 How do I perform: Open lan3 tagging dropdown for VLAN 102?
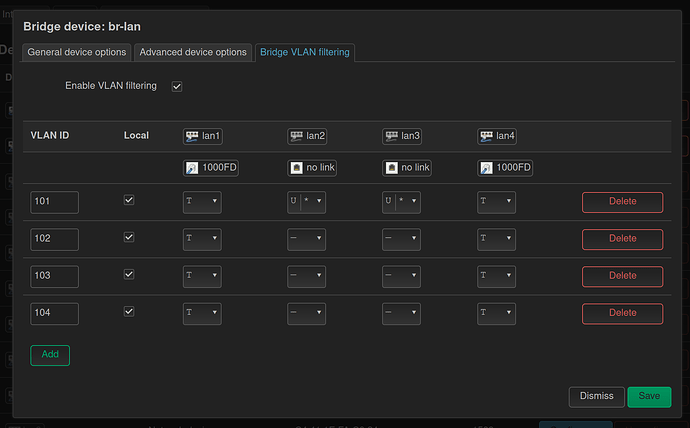click(x=401, y=239)
